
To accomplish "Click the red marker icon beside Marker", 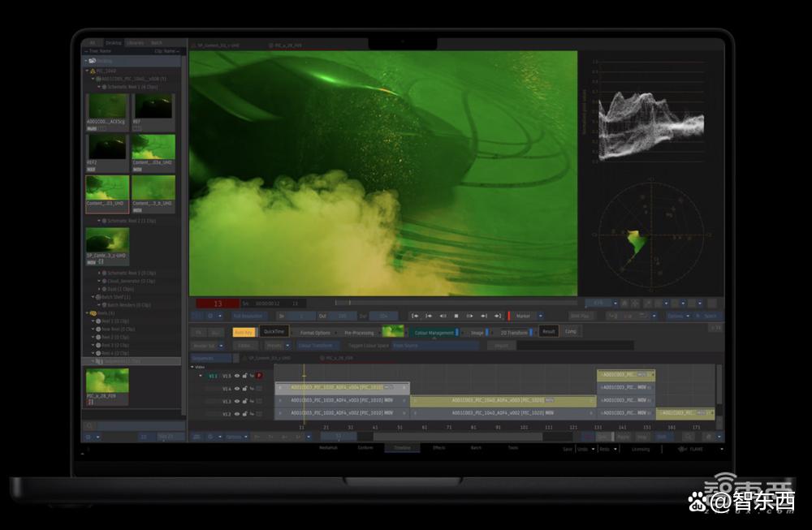I will tap(509, 316).
